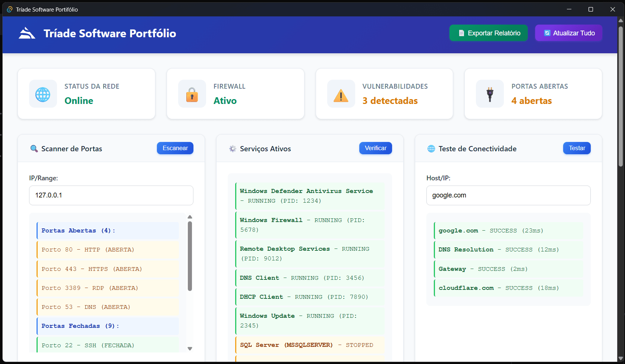Focus the Host/IP input field

pyautogui.click(x=508, y=195)
